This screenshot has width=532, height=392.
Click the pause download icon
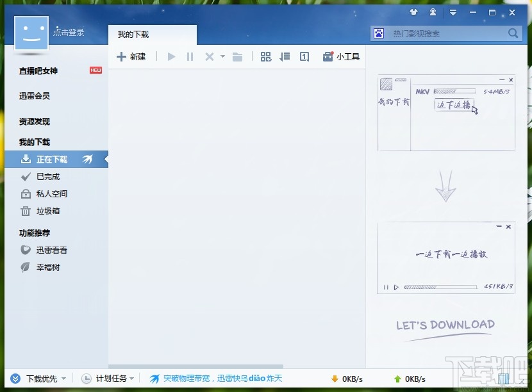click(x=190, y=56)
